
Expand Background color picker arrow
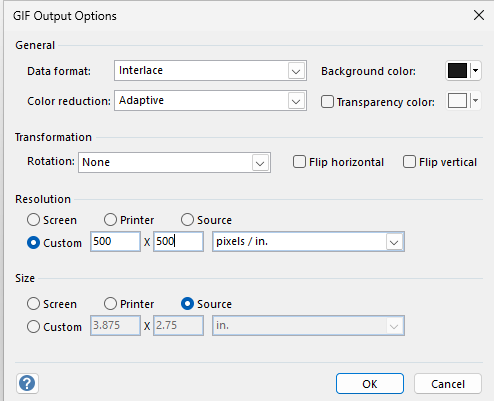coord(476,71)
